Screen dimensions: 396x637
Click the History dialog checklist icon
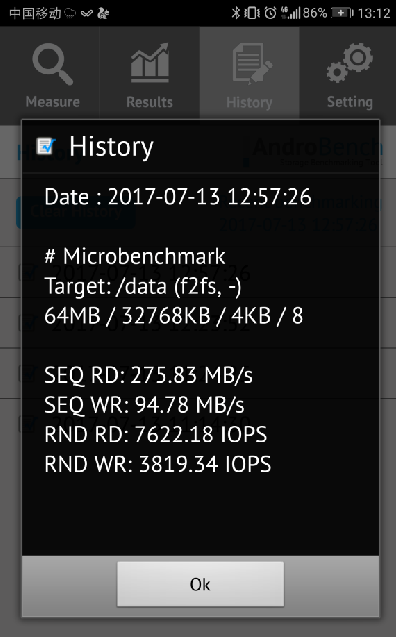46,146
